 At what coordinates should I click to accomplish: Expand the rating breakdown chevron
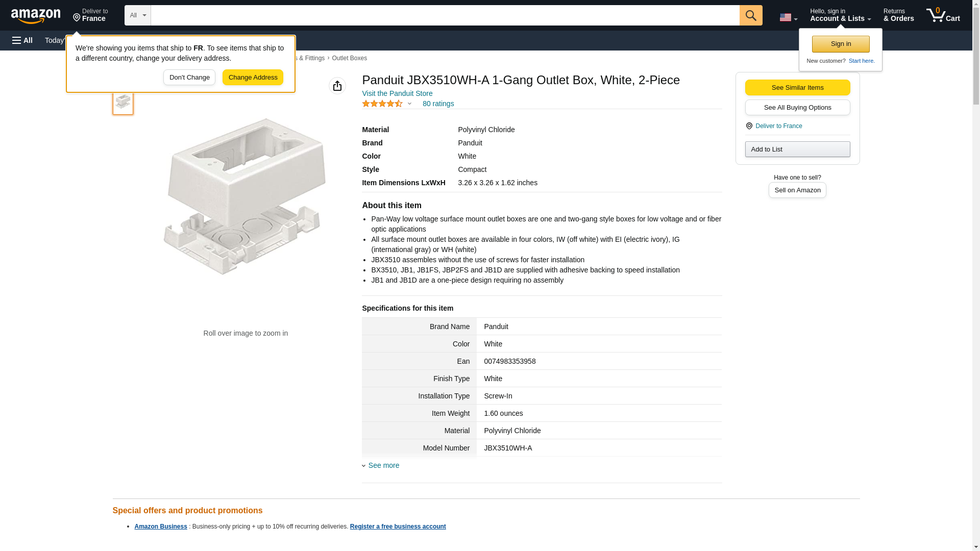tap(409, 104)
